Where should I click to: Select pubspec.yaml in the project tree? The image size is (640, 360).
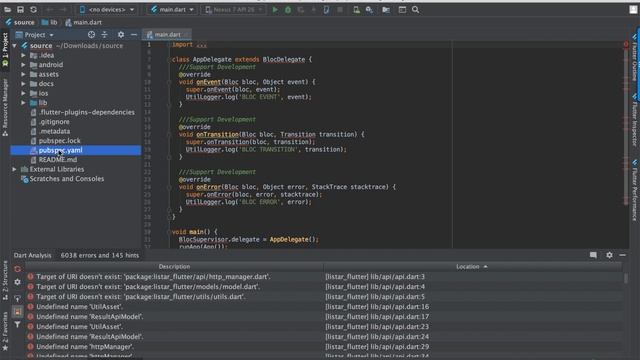[60, 150]
